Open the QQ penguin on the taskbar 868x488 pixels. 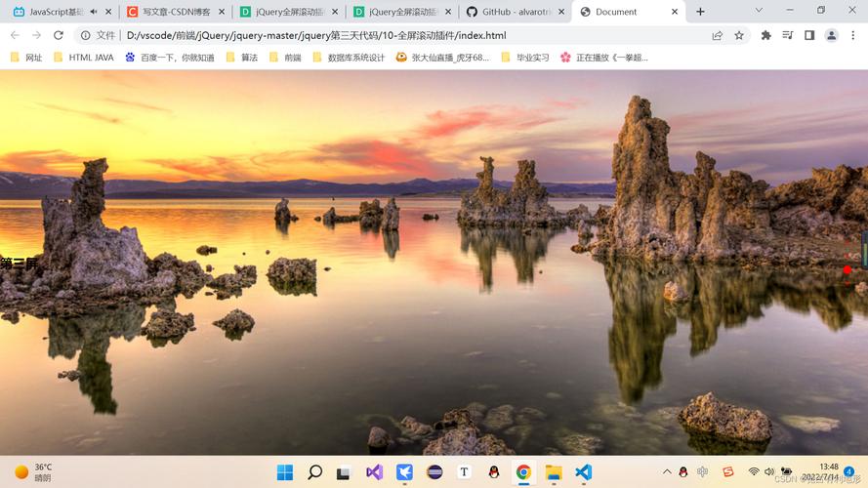[x=494, y=472]
